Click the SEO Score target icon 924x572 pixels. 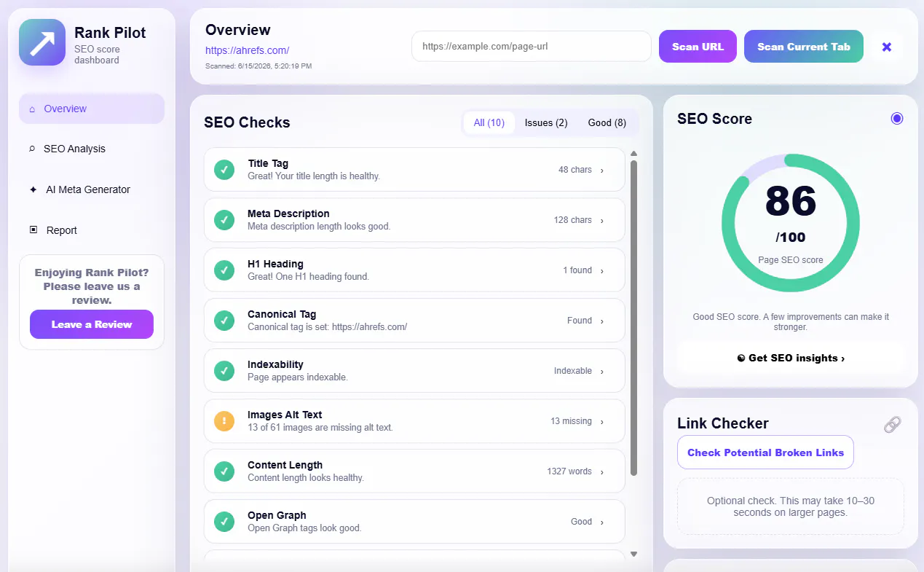(897, 119)
